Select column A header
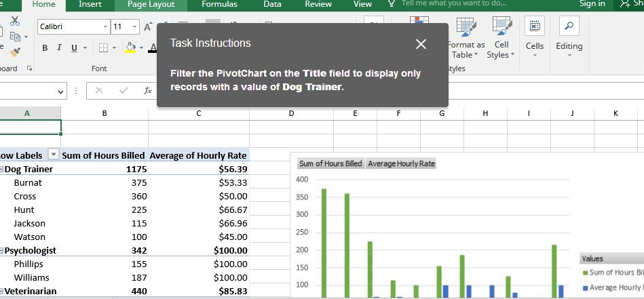644x299 pixels. (27, 113)
